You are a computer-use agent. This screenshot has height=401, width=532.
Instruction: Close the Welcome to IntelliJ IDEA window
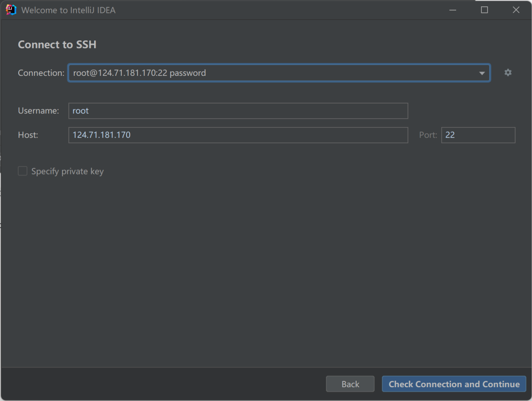[x=516, y=10]
